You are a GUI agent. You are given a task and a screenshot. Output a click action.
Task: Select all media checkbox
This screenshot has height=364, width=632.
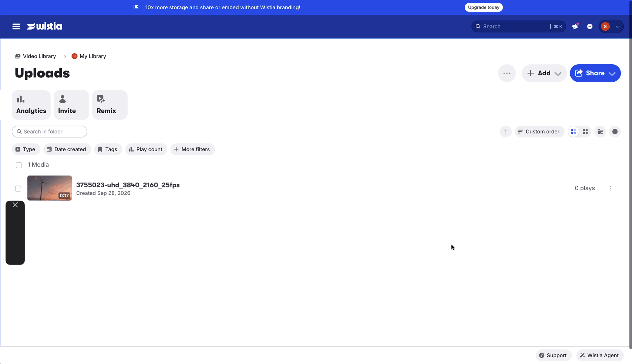tap(19, 165)
